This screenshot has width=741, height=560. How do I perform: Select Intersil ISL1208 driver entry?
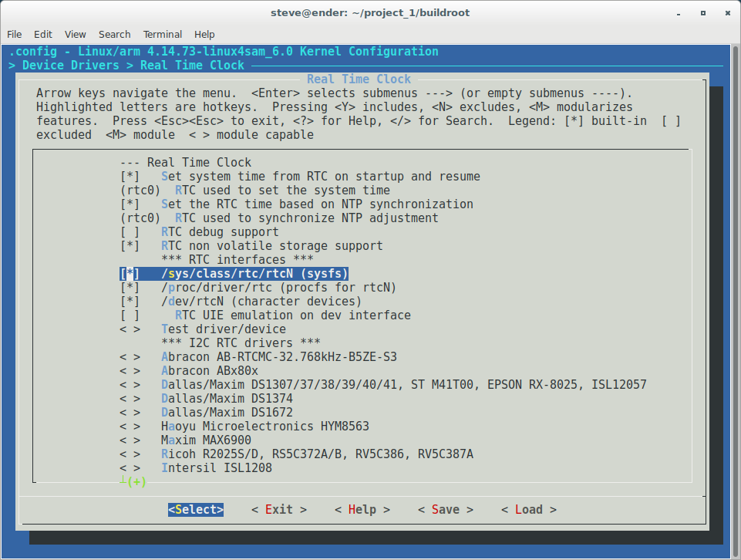tap(216, 468)
